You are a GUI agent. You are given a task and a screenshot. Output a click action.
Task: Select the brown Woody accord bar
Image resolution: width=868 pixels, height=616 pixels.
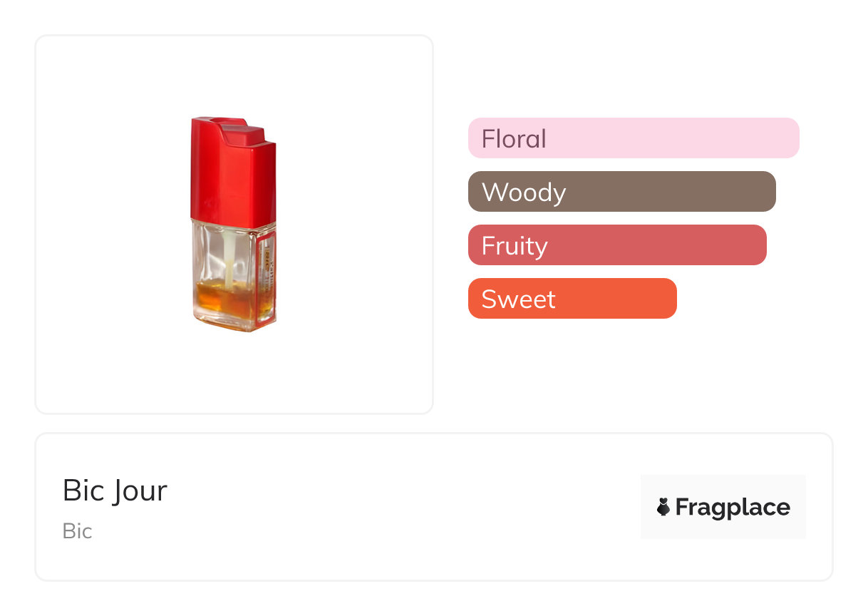[x=621, y=191]
